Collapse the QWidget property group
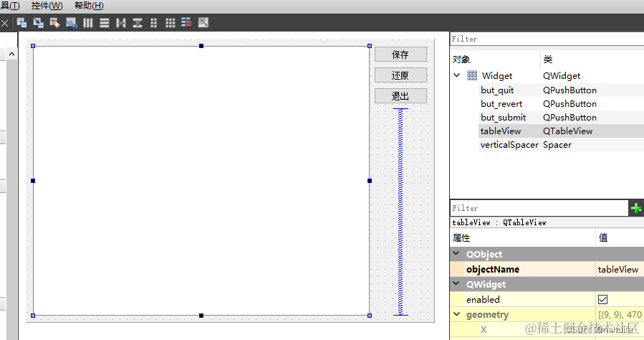The width and height of the screenshot is (644, 340). pyautogui.click(x=456, y=283)
